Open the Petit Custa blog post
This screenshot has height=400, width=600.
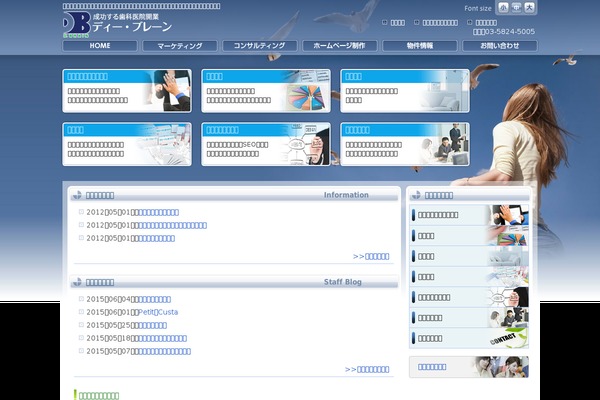coord(158,312)
